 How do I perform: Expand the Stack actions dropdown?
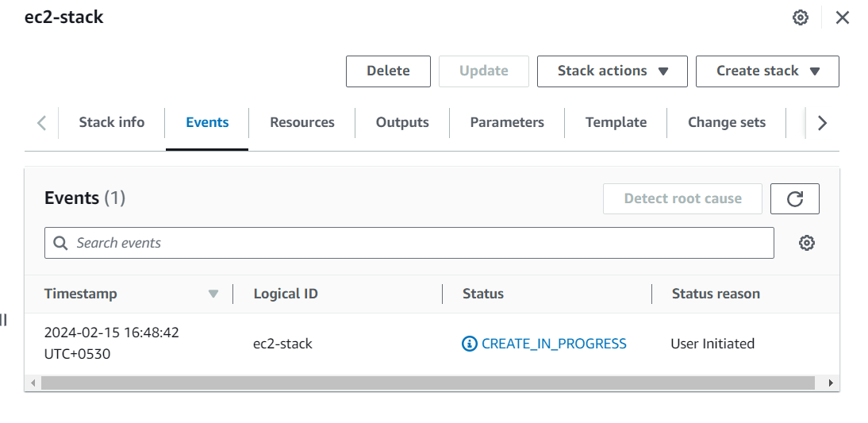(612, 71)
